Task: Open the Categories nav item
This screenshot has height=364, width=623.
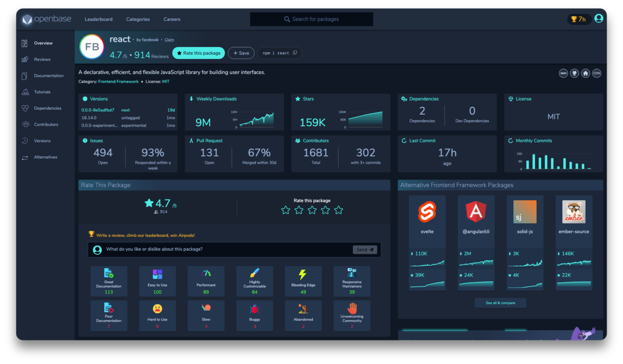Action: tap(138, 19)
